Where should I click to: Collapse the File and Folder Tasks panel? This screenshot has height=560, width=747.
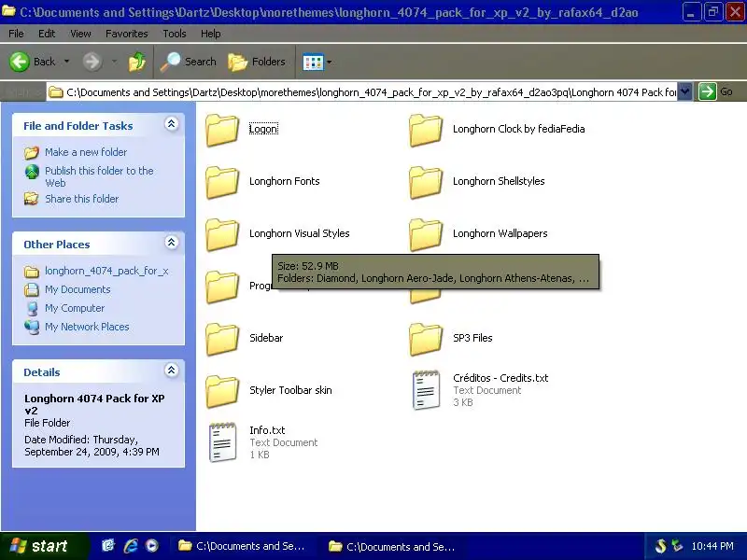(x=171, y=124)
